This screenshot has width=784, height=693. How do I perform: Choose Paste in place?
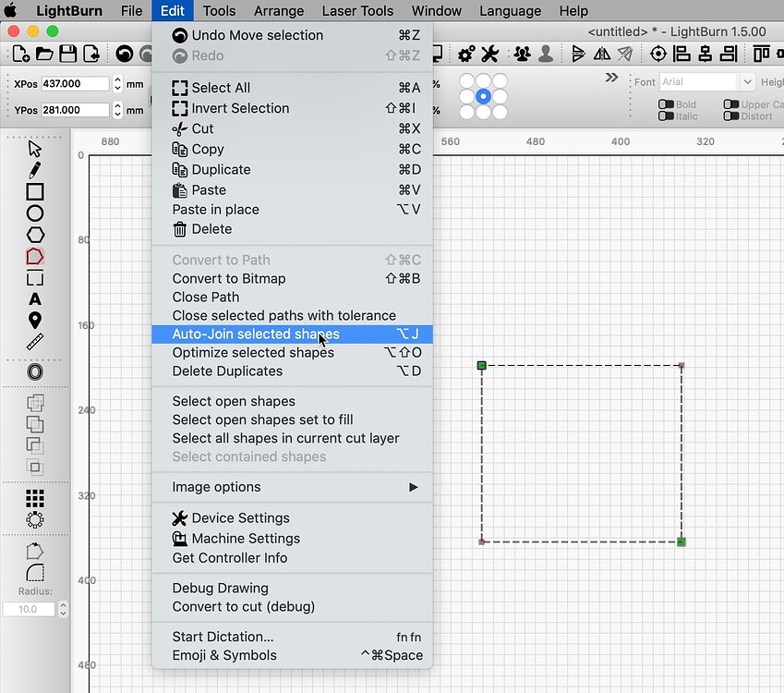[292, 209]
